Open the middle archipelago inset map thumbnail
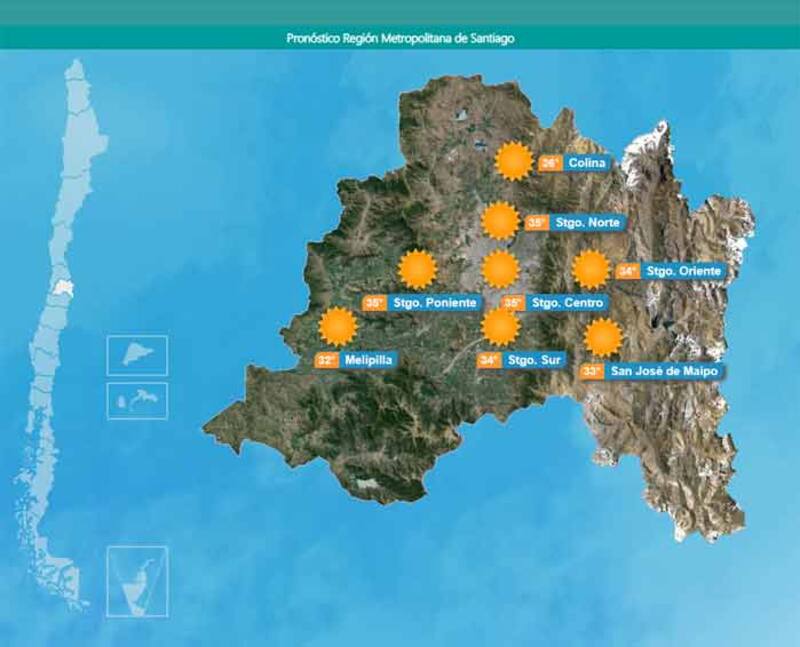This screenshot has width=800, height=647. point(137,400)
